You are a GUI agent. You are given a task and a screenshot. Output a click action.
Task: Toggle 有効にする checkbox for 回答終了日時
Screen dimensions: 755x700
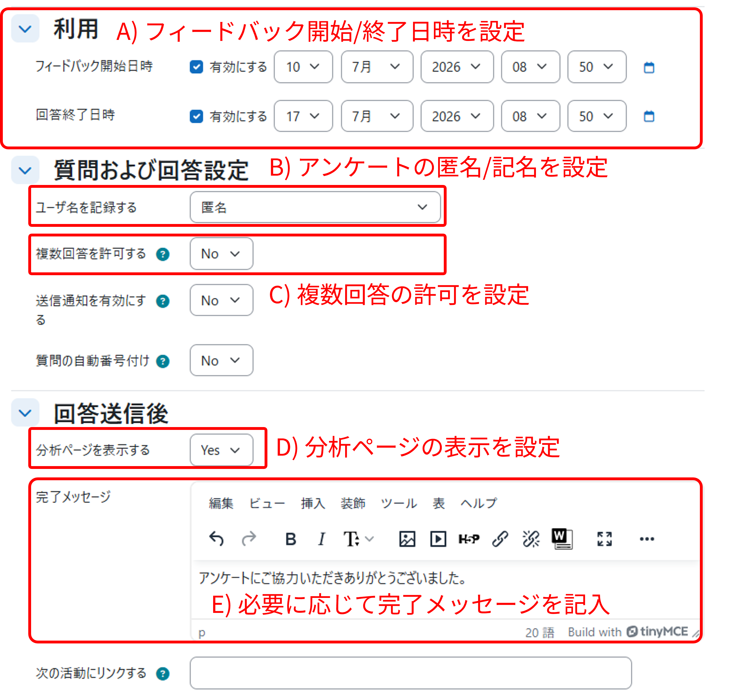pyautogui.click(x=196, y=116)
